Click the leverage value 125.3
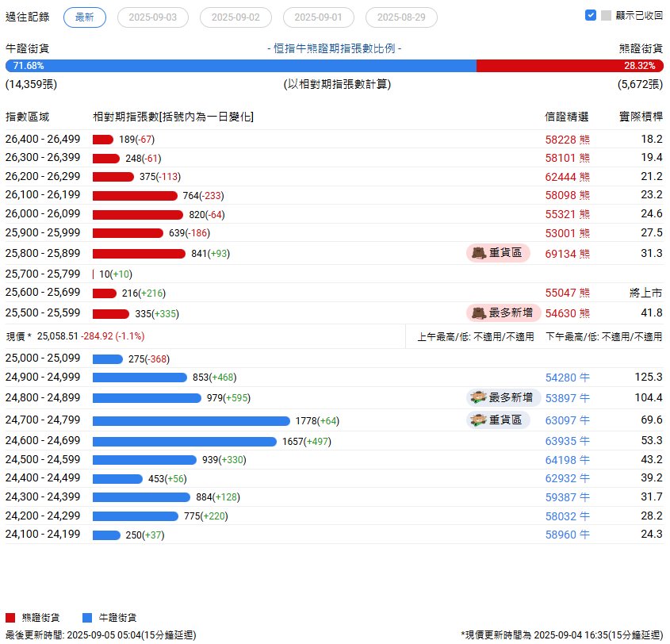Screen dimensions: 670x644 [x=649, y=377]
